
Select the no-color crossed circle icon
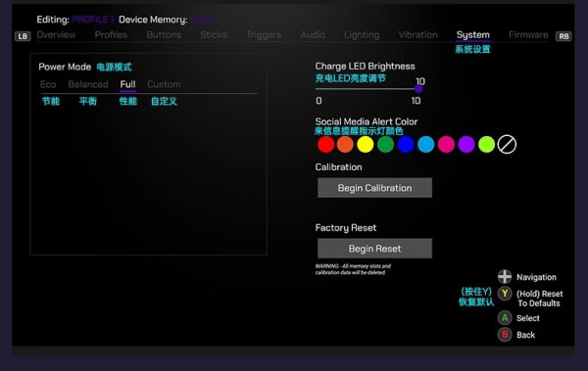[x=507, y=144]
